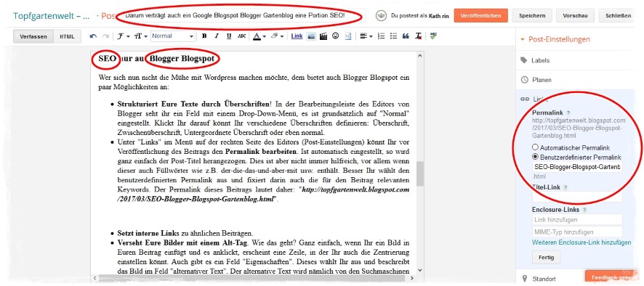Toggle italic formatting
The height and width of the screenshot is (286, 644).
point(217,36)
